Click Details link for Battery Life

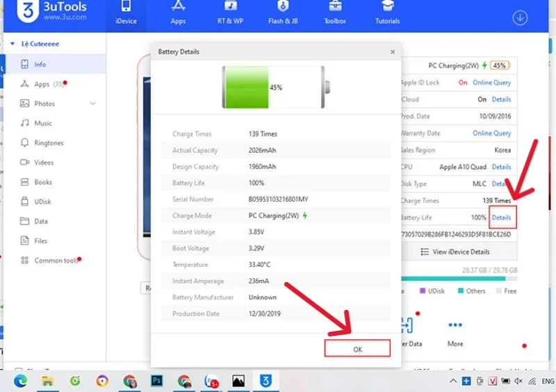click(x=501, y=218)
